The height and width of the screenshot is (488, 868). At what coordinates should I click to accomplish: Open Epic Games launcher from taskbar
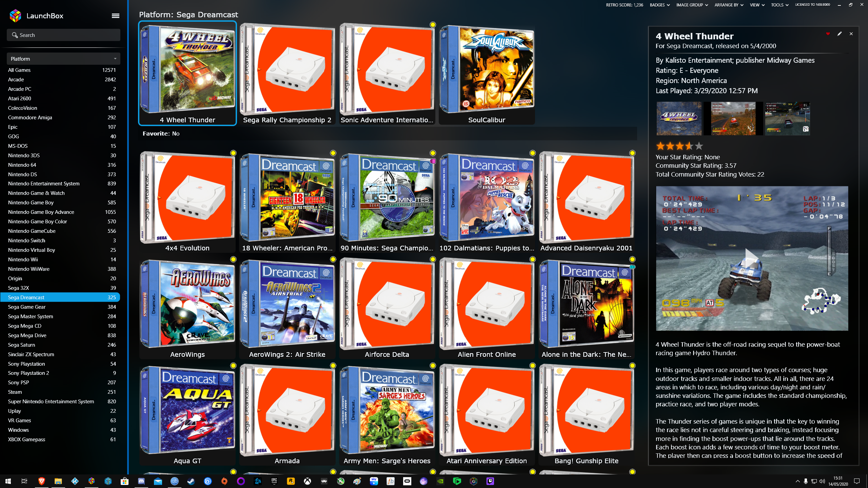point(274,481)
